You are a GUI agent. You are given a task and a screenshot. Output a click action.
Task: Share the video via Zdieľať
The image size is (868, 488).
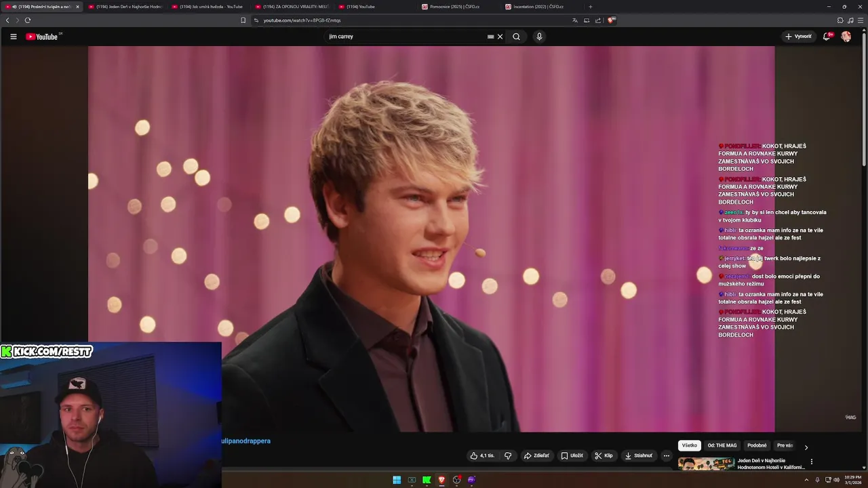[x=536, y=455]
